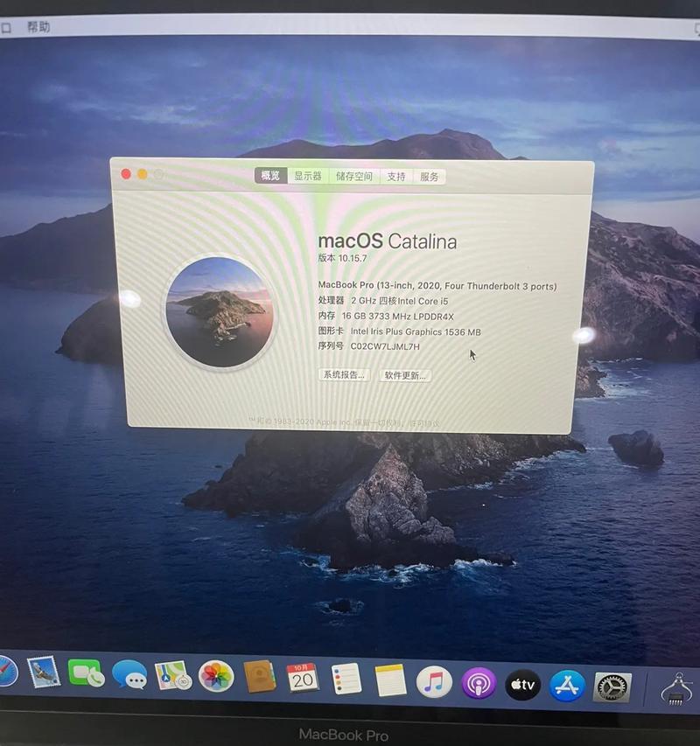Open the purple Podcasts icon
The image size is (700, 746).
pyautogui.click(x=479, y=684)
